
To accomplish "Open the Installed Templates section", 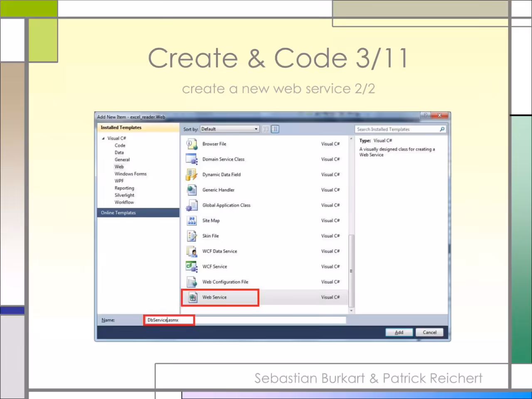I will 138,128.
